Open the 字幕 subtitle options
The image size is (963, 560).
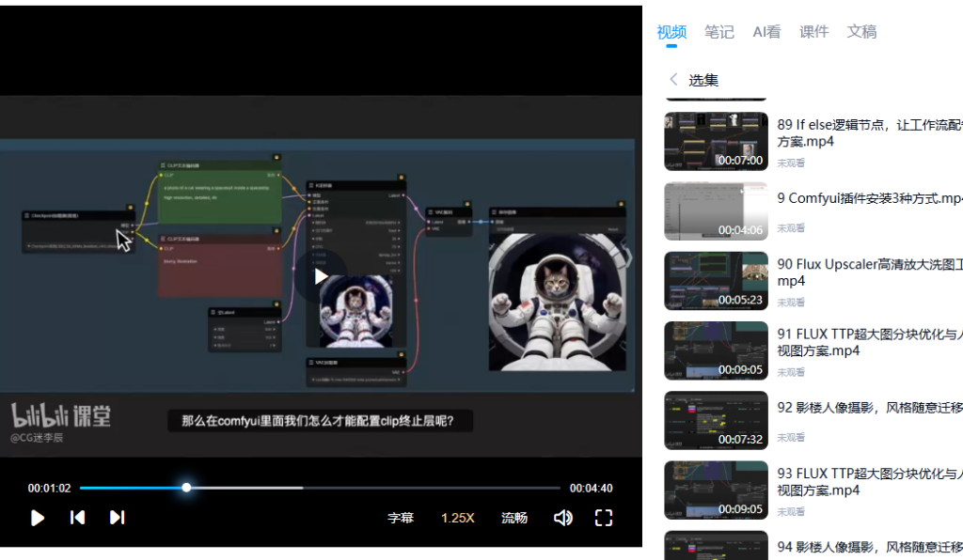click(401, 518)
